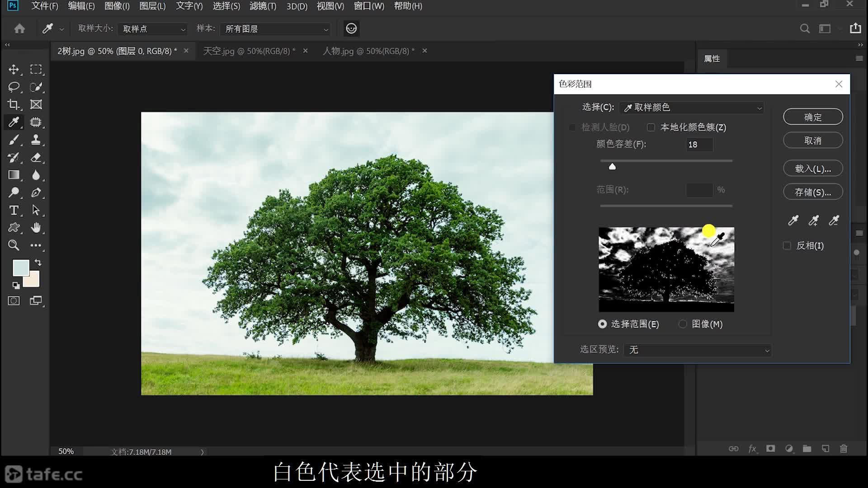Select the Horizontal Type tool
Viewport: 868px width, 488px height.
14,210
